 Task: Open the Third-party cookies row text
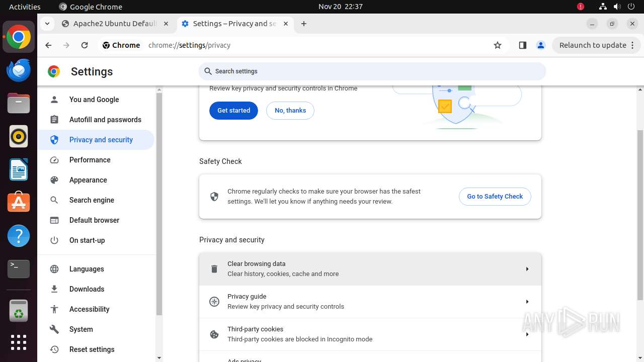[x=300, y=334]
